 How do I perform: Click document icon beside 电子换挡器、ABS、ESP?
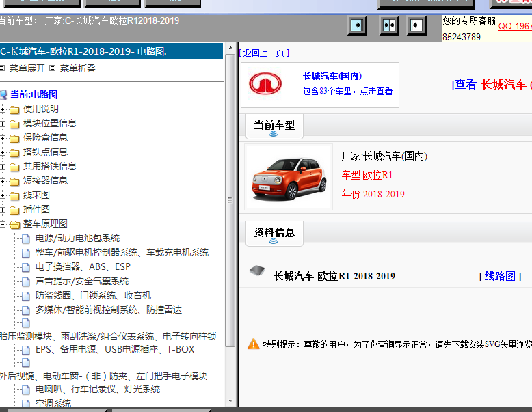coord(26,268)
